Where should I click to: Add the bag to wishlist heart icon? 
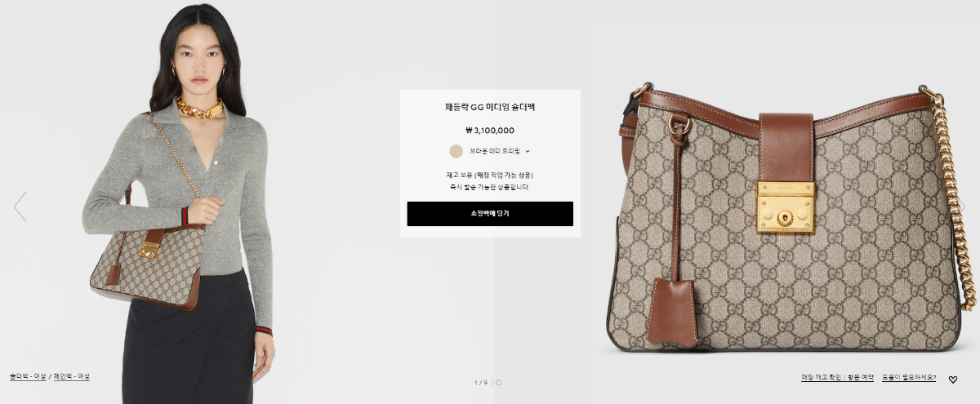(952, 379)
